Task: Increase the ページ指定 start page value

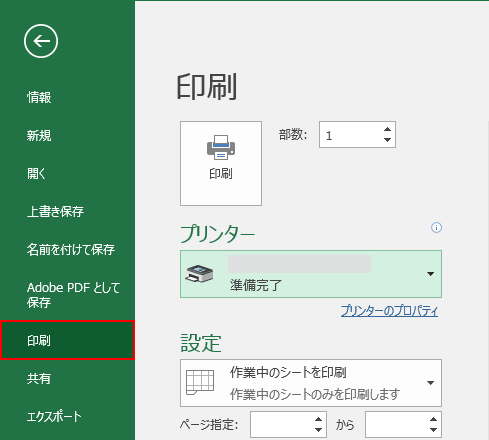Action: click(318, 419)
